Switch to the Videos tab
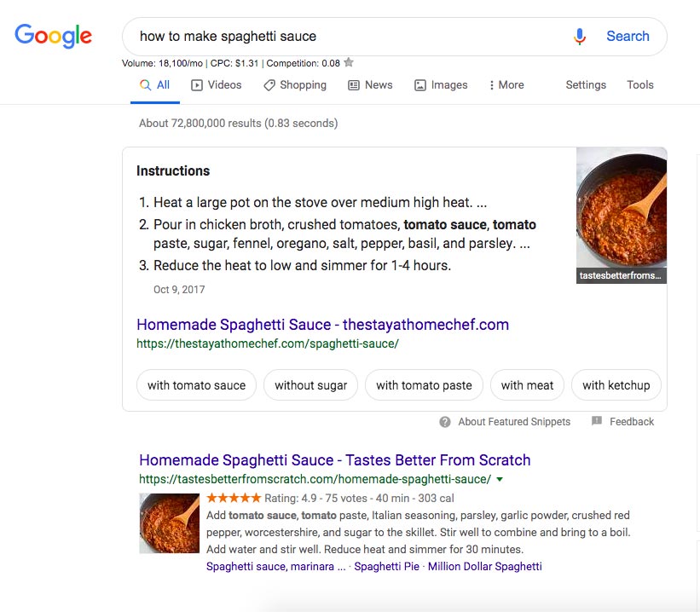700x612 pixels. (x=217, y=85)
